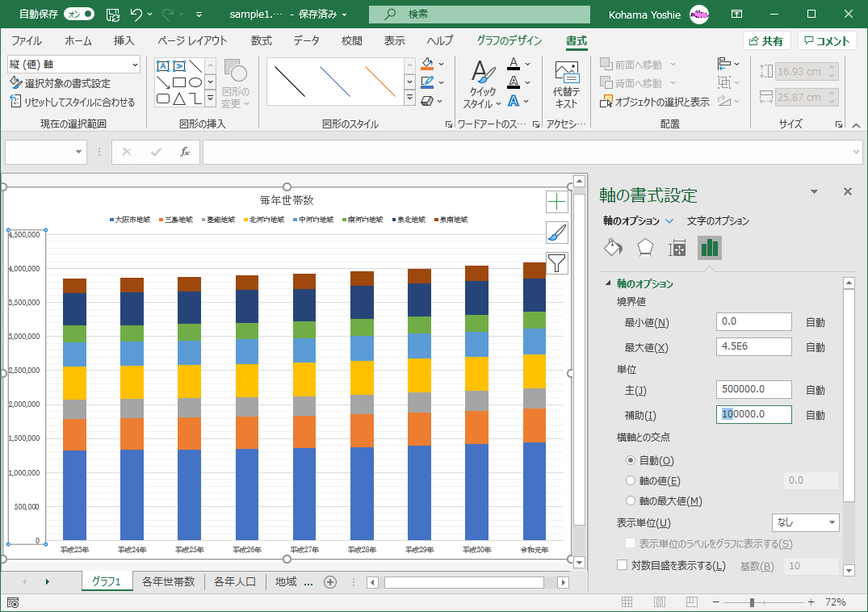This screenshot has width=868, height=612.
Task: Click the 共有 share button
Action: tap(766, 41)
